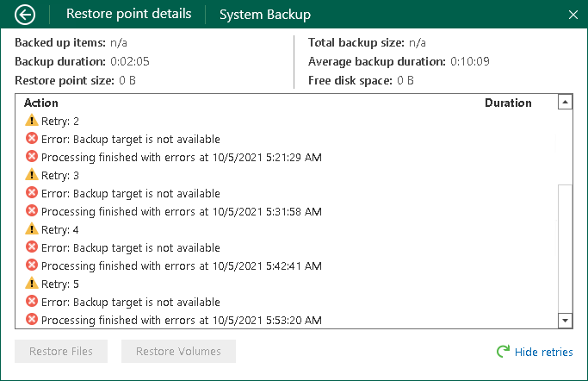Select the Retry: 4 log row
588x381 pixels.
[x=59, y=229]
